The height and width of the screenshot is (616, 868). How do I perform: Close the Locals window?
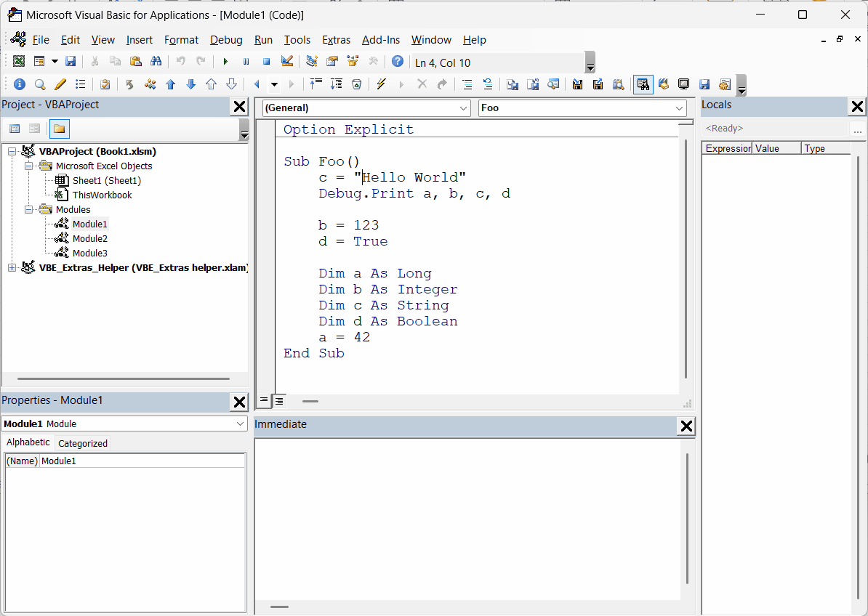pyautogui.click(x=858, y=106)
